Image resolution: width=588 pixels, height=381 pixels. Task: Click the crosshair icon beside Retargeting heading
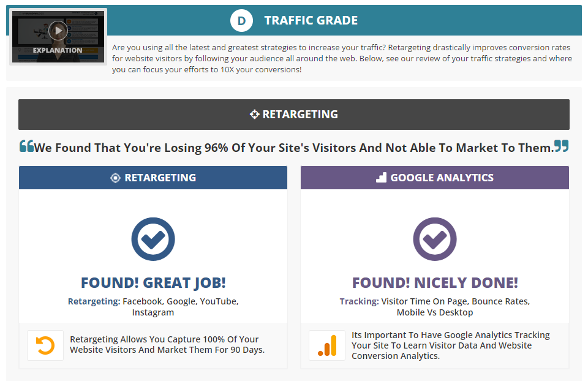pyautogui.click(x=255, y=115)
